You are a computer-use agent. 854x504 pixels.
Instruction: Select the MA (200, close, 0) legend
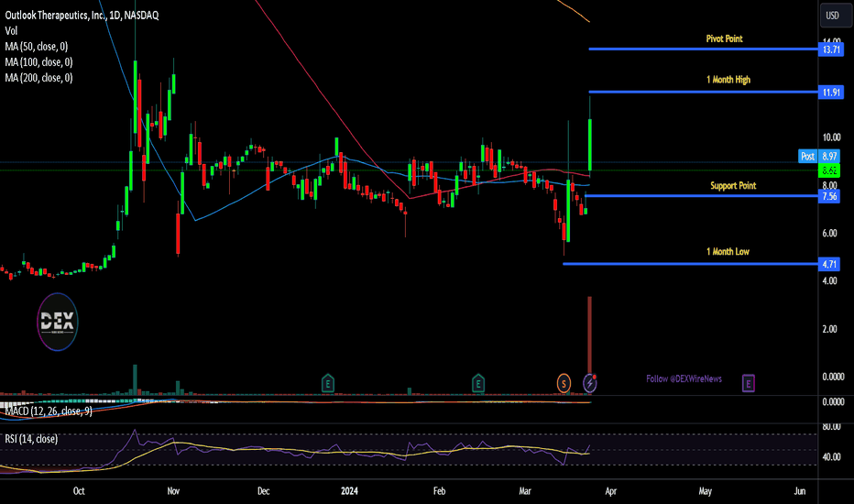[x=38, y=78]
